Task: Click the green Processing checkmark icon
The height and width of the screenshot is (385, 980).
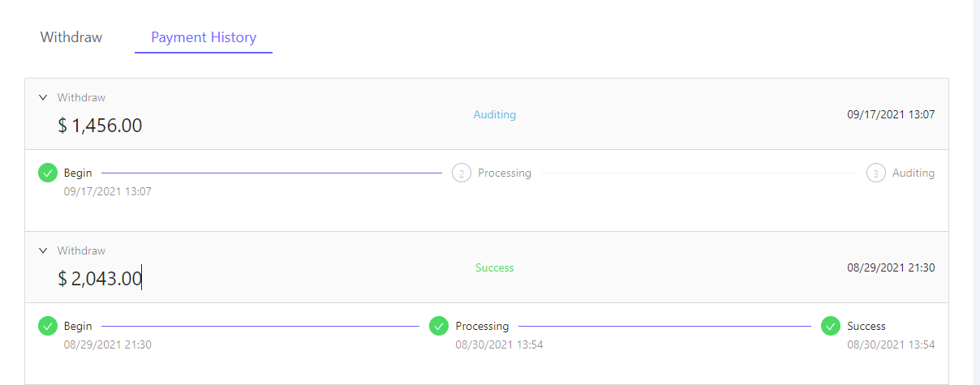Action: [x=439, y=326]
